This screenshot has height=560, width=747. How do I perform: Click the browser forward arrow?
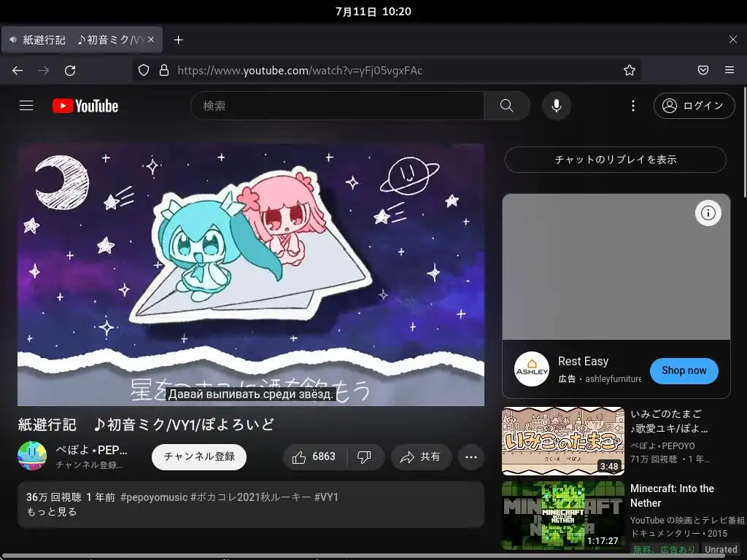(x=44, y=71)
